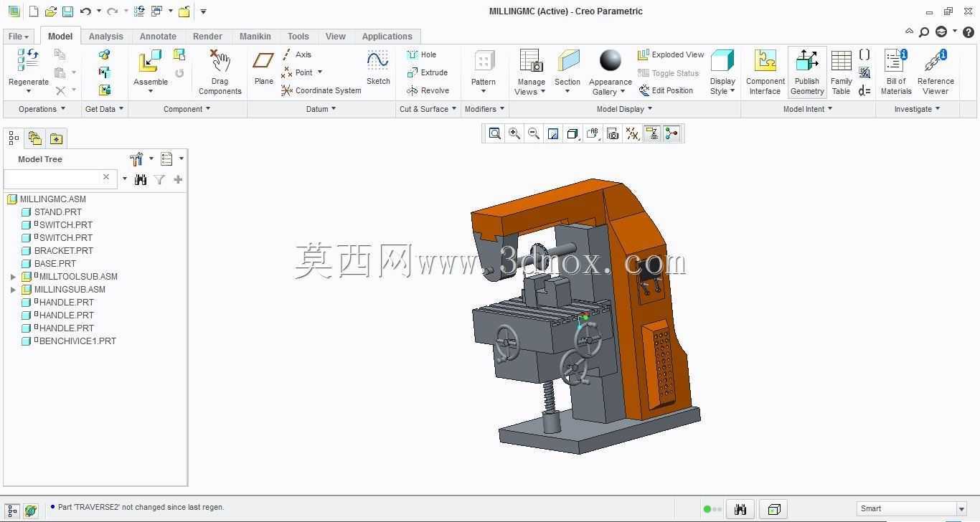Image resolution: width=980 pixels, height=522 pixels.
Task: Toggle Exploded View
Action: (671, 54)
